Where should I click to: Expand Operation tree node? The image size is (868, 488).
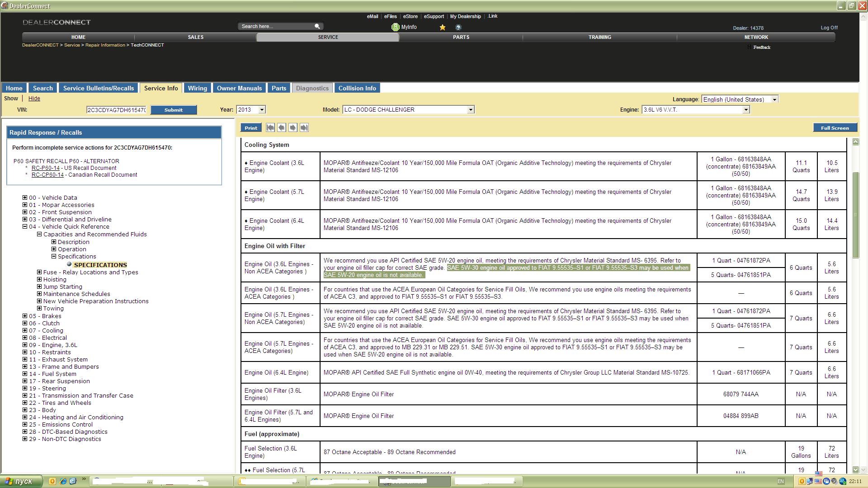click(54, 249)
